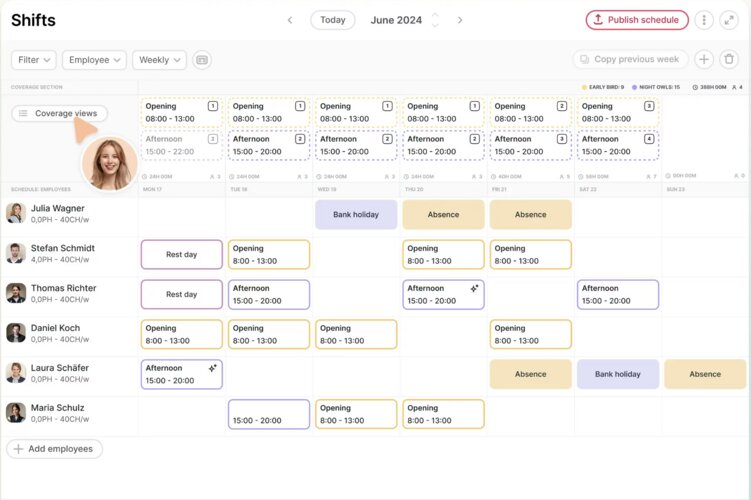
Task: Click the more options (three dots) icon
Action: [704, 20]
